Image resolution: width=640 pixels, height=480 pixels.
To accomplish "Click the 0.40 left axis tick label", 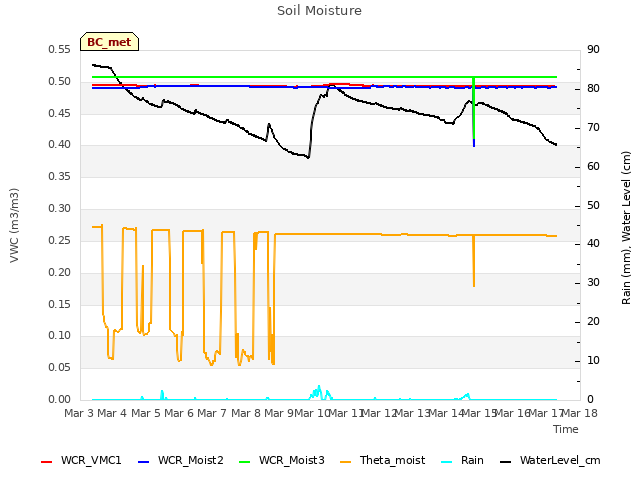I will 60,144.
